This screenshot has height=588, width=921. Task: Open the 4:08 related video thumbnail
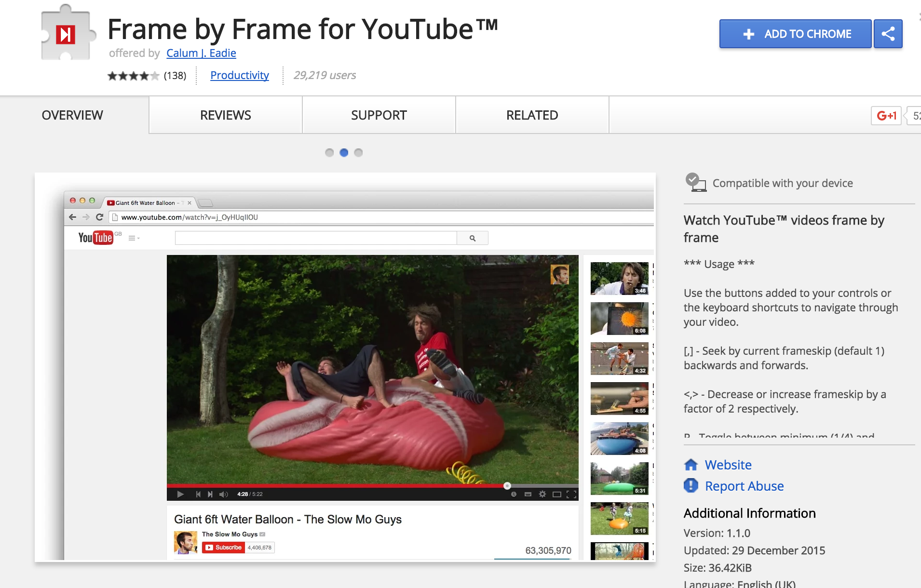click(620, 439)
